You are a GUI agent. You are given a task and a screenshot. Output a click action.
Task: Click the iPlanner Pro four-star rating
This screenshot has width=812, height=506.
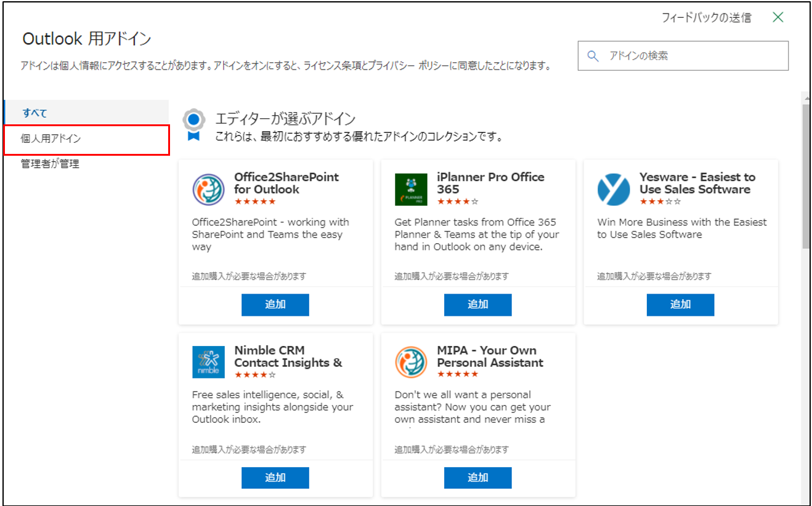coord(457,201)
